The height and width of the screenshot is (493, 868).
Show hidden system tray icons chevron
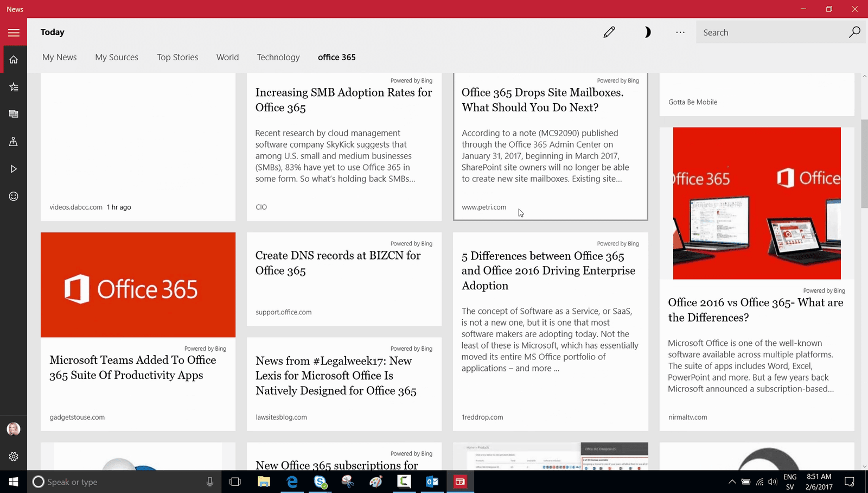coord(732,482)
